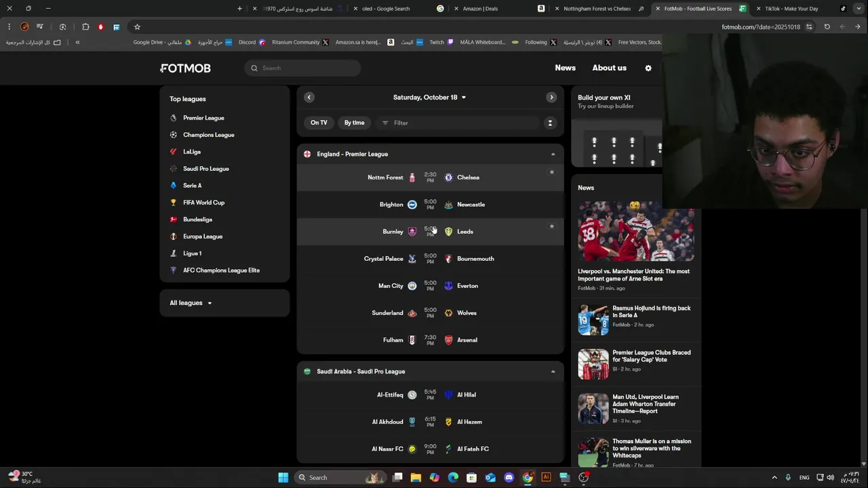Screen dimensions: 868x488
Task: Click the AFC Champions League Elite icon
Action: tap(174, 270)
